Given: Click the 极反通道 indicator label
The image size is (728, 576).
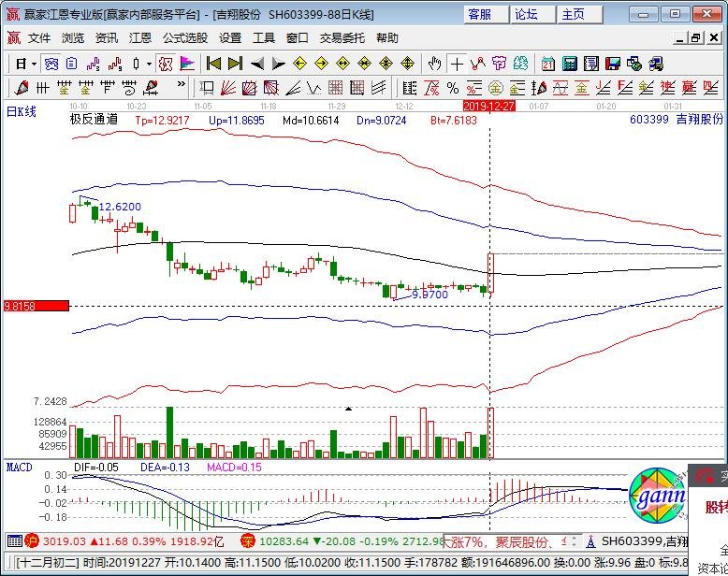Looking at the screenshot, I should click(x=95, y=120).
